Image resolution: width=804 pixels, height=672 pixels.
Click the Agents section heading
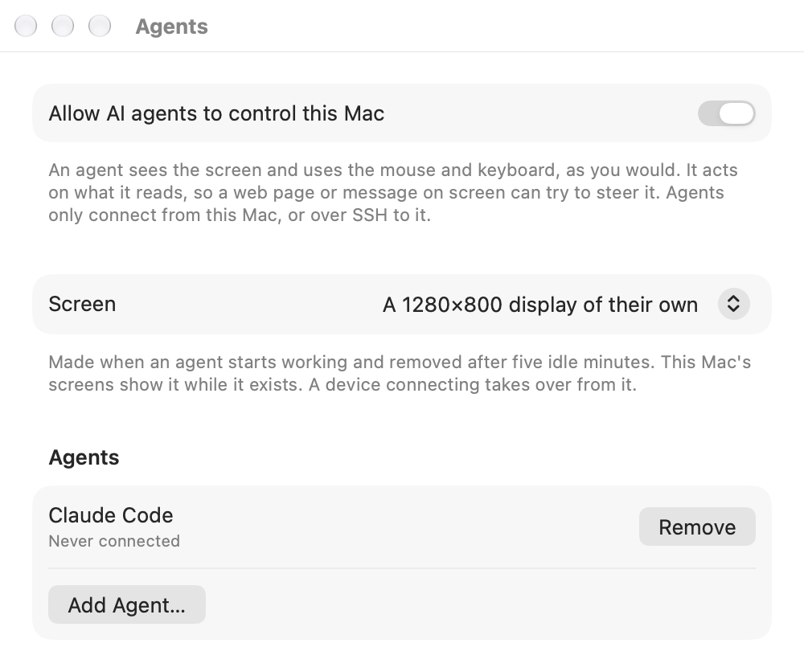point(84,457)
